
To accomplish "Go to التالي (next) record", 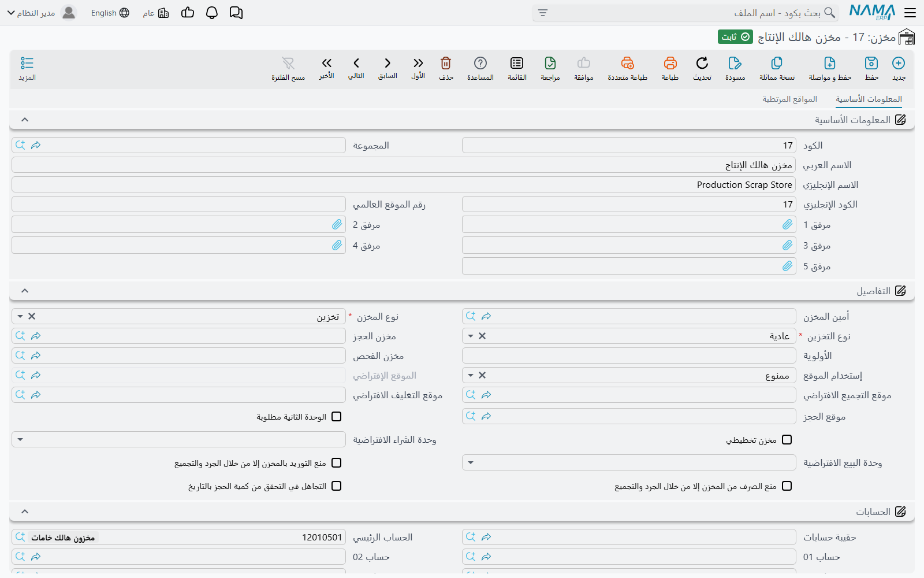I will point(356,63).
